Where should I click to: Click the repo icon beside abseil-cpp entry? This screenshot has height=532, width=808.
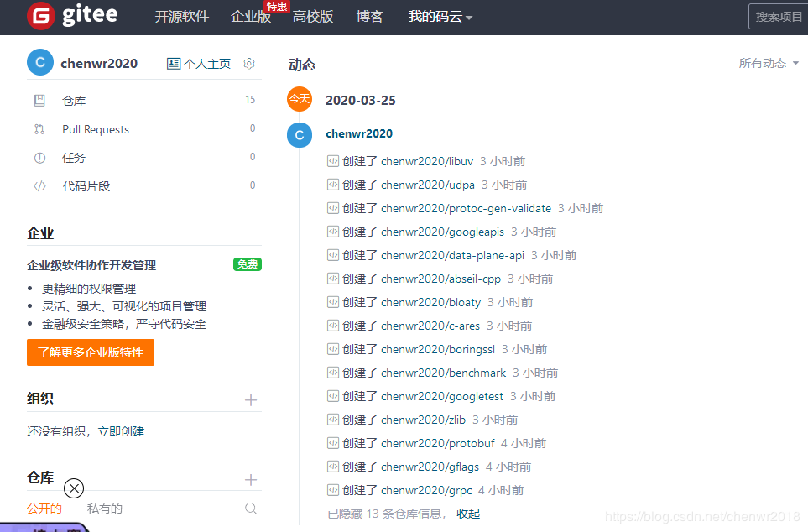point(333,279)
